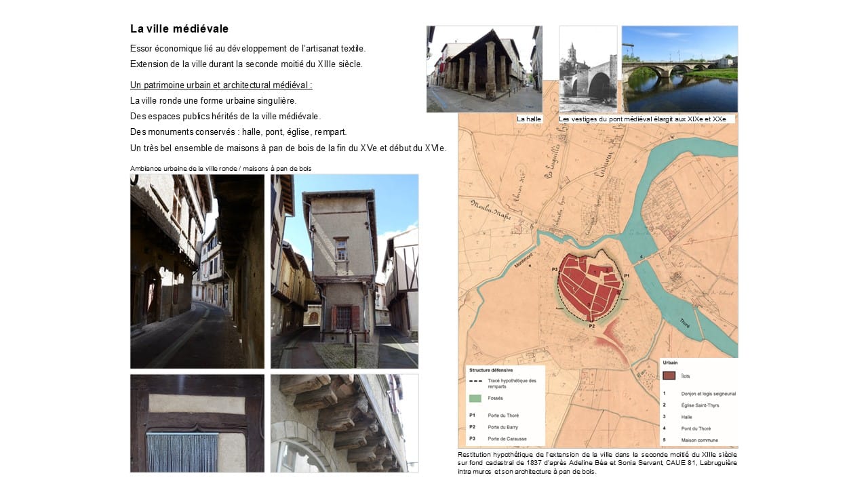
Task: Click the red Îlots legend swatch
Action: pyautogui.click(x=669, y=375)
